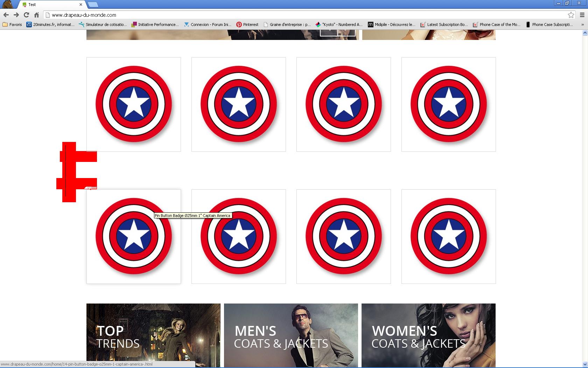Viewport: 588px width, 368px height.
Task: Click the scrollbar down arrow
Action: coord(584,364)
